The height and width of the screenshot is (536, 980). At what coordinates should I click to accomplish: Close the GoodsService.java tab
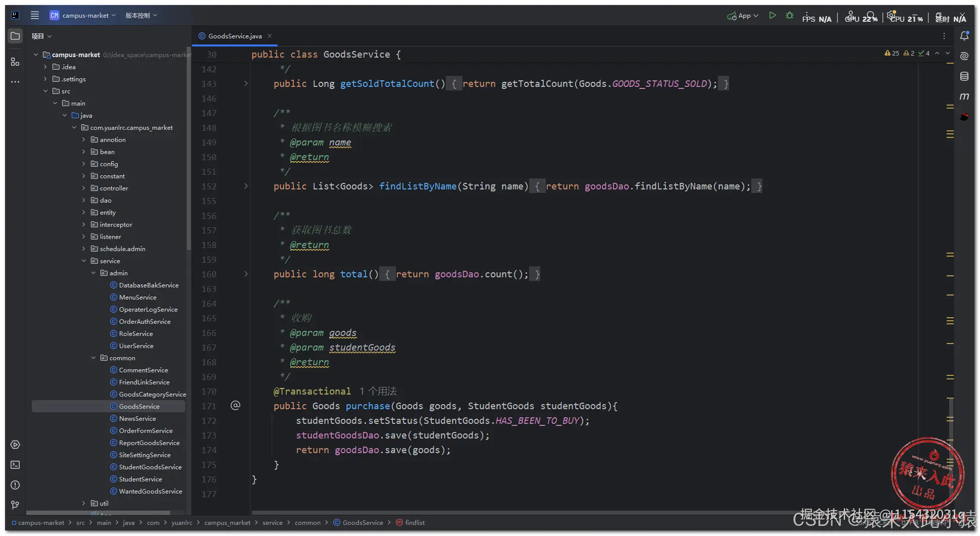click(270, 36)
